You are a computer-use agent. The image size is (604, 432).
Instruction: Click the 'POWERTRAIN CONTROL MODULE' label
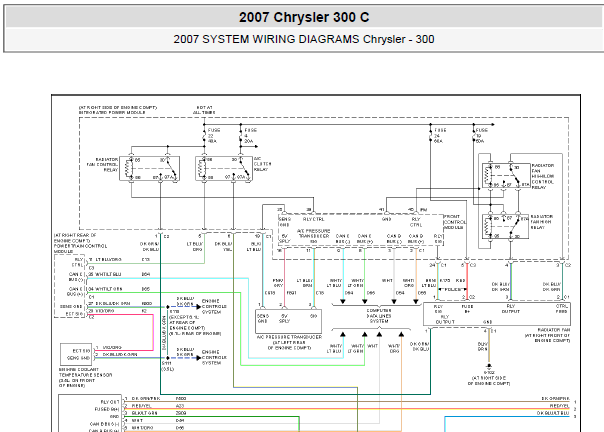coord(81,249)
